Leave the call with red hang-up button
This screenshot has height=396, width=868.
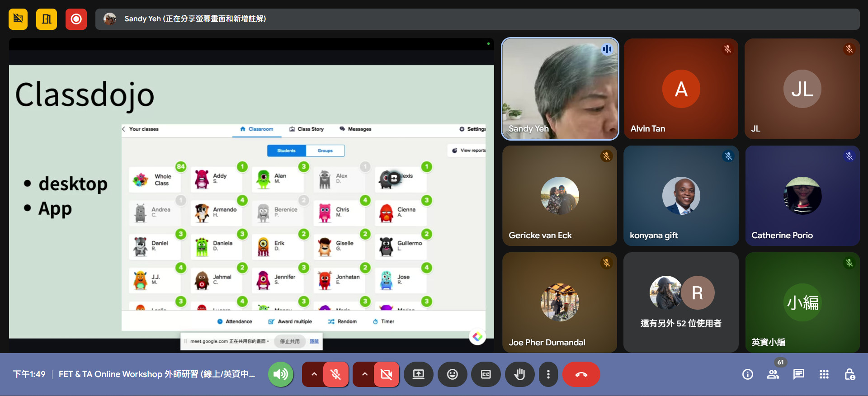(581, 374)
